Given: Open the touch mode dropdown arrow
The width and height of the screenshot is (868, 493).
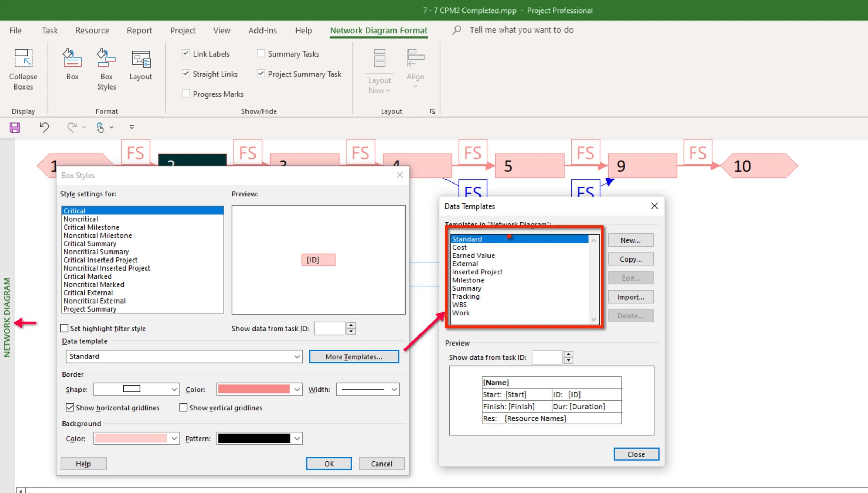Looking at the screenshot, I should click(111, 127).
